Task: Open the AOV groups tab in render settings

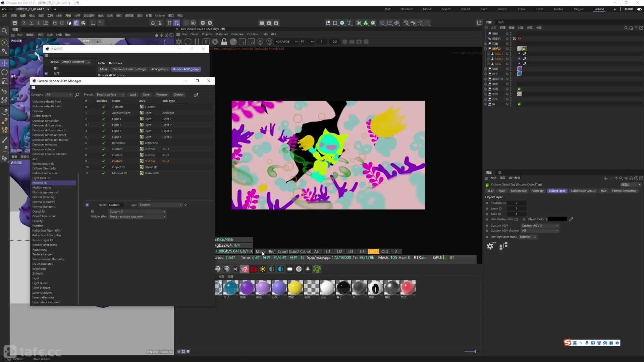Action: point(159,69)
